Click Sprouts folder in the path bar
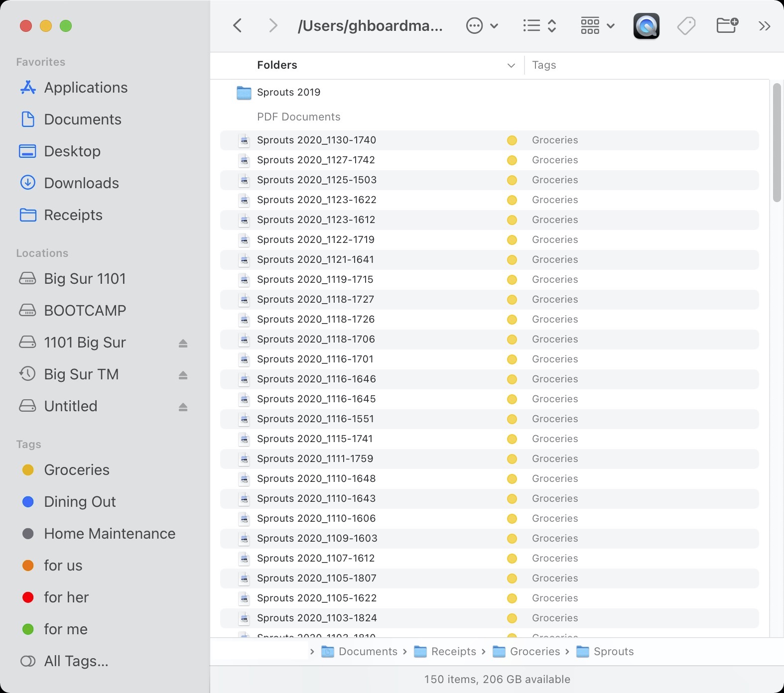This screenshot has width=784, height=693. (605, 652)
